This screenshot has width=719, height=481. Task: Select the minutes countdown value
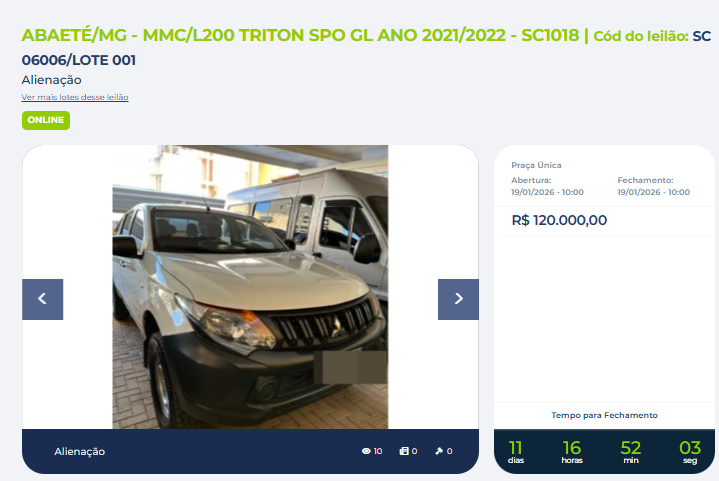[631, 448]
